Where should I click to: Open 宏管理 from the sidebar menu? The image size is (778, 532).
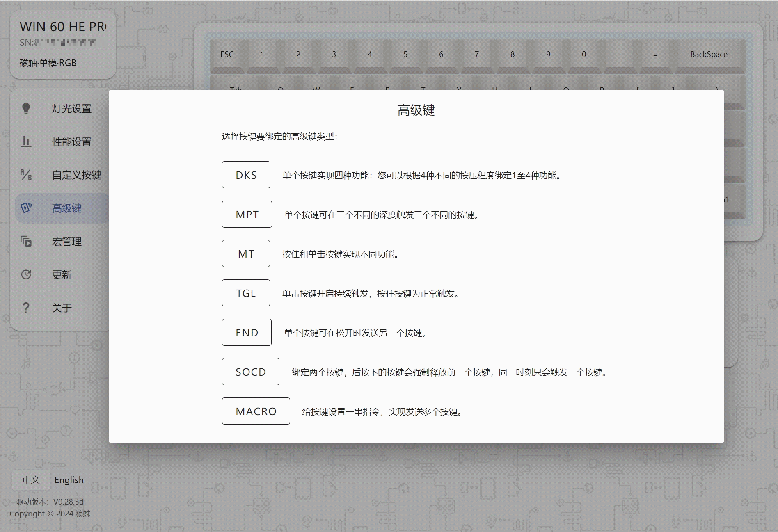(66, 242)
